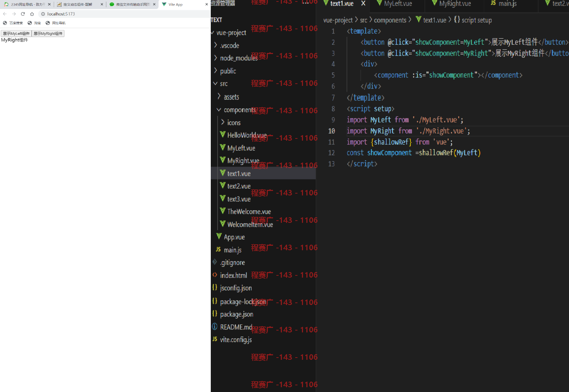Open the 网址导航 bookmark
This screenshot has height=392, width=569.
[56, 23]
